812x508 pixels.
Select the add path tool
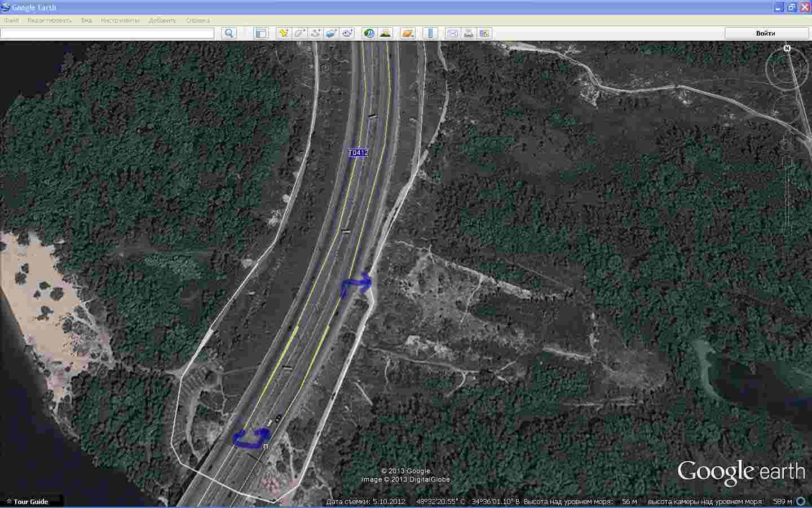[x=315, y=33]
